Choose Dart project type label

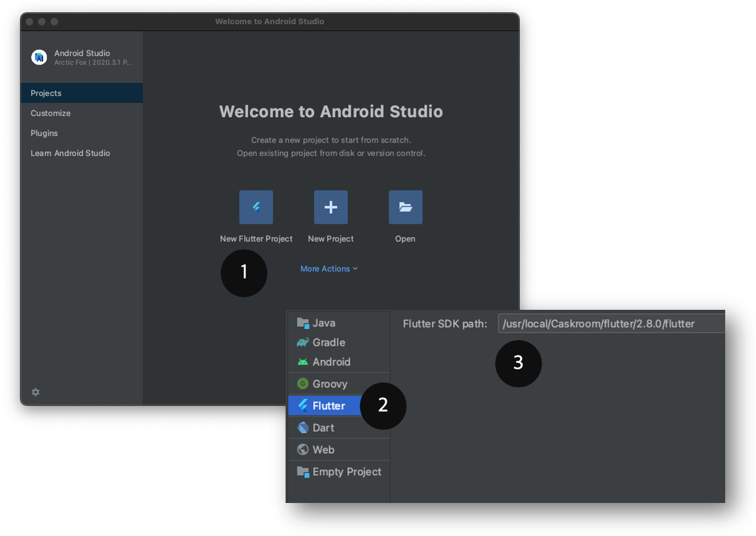pos(324,428)
